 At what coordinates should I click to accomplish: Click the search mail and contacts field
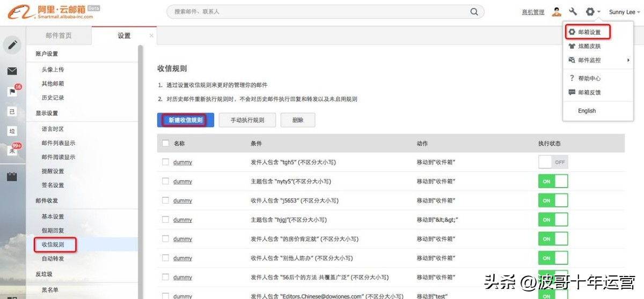[x=319, y=12]
